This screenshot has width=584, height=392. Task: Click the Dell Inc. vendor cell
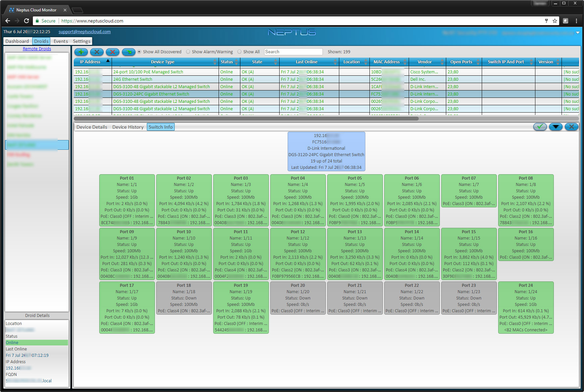pos(427,79)
